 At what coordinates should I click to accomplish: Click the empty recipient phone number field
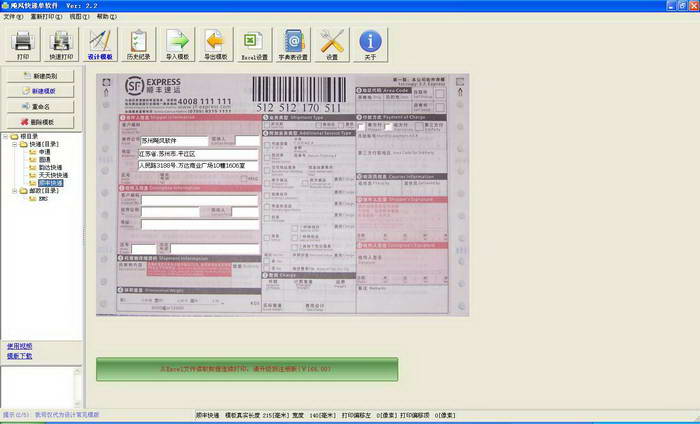pyautogui.click(x=215, y=249)
